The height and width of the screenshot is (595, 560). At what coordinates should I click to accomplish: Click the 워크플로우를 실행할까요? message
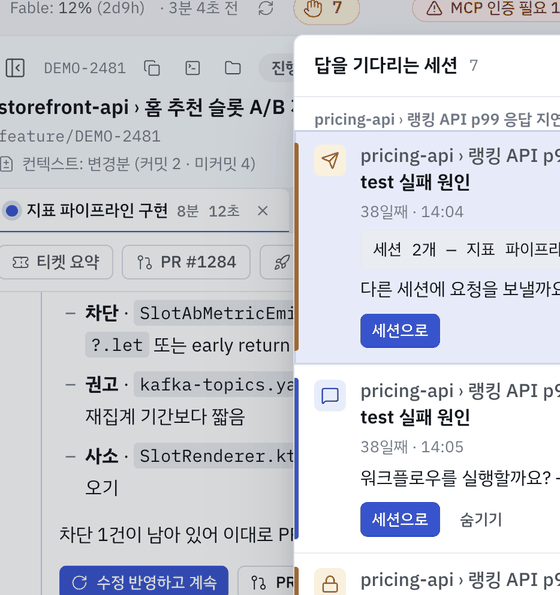point(455,477)
